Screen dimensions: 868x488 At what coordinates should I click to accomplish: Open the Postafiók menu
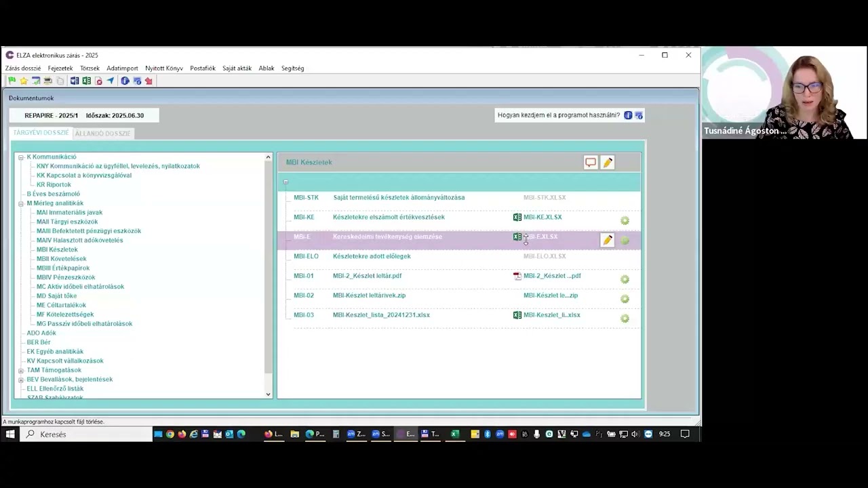click(x=203, y=68)
